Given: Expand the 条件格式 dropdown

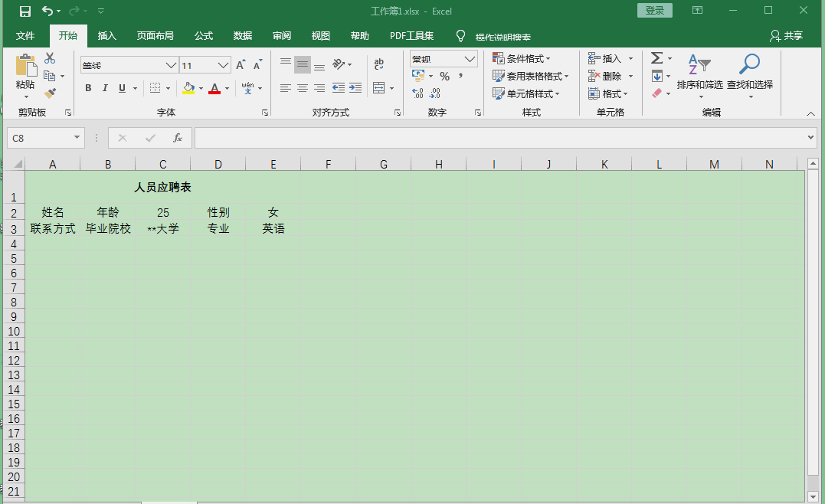Looking at the screenshot, I should pyautogui.click(x=548, y=58).
